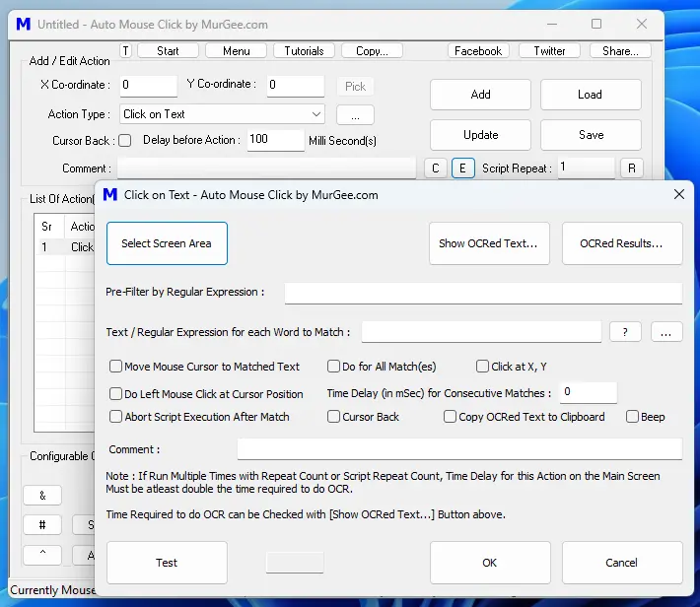700x607 pixels.
Task: Focus the Y Co-ordinate field
Action: 296,86
